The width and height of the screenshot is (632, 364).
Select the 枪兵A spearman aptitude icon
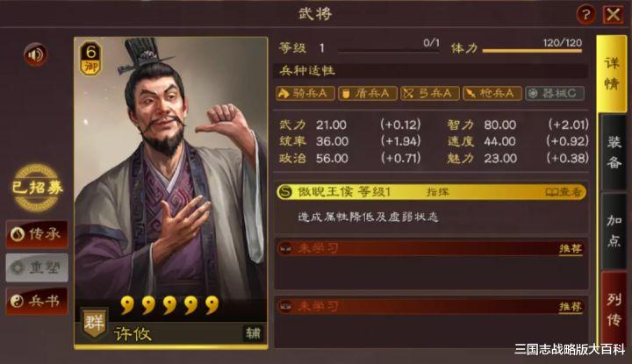click(492, 94)
